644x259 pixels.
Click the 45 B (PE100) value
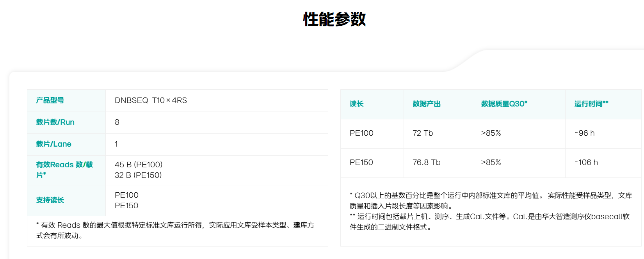tap(139, 165)
